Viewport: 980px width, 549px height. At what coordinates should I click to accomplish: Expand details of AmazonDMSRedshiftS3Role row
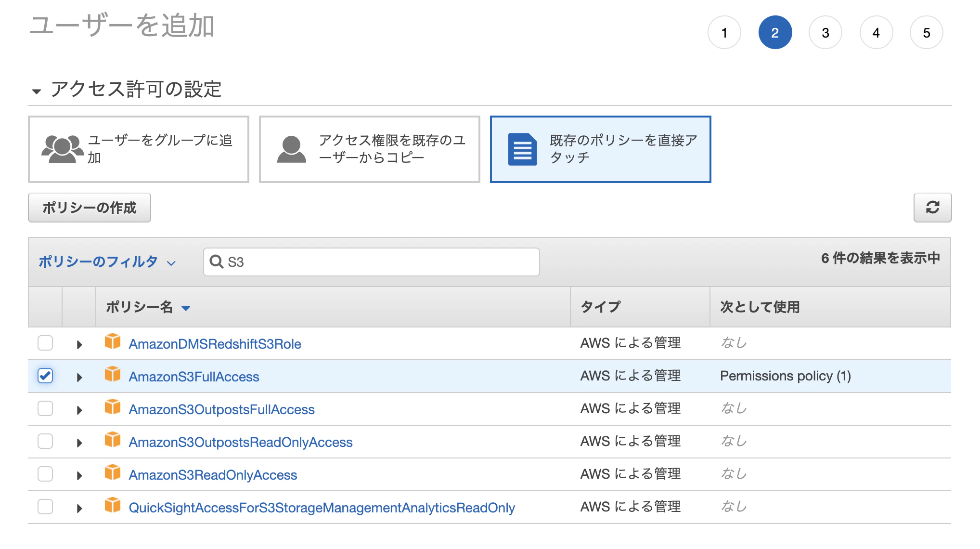tap(79, 345)
